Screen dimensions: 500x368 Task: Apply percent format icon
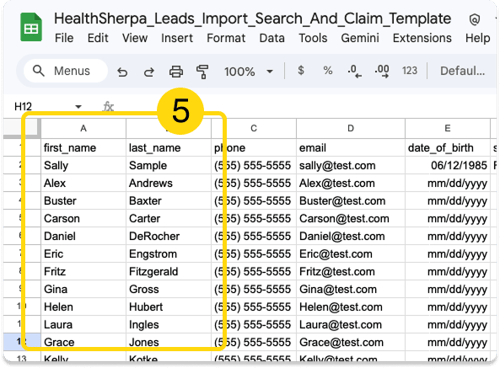[328, 70]
